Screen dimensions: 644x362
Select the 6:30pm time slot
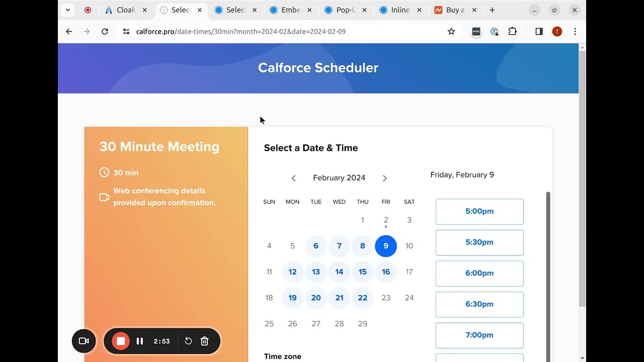click(x=479, y=304)
